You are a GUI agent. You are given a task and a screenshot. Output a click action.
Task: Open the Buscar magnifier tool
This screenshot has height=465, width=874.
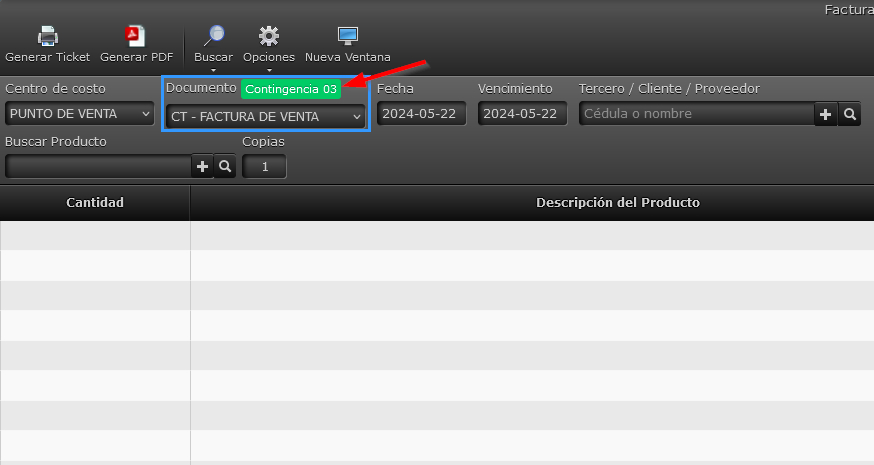(213, 36)
